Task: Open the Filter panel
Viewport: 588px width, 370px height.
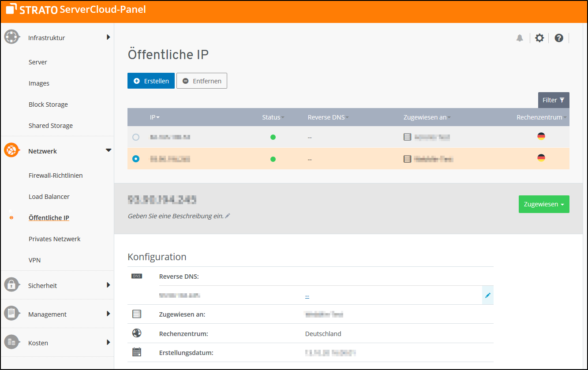Action: tap(553, 100)
